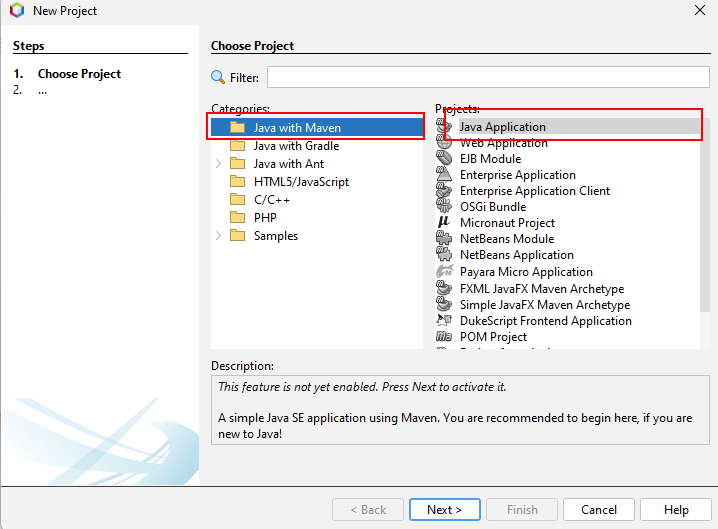Screen dimensions: 718x529
Task: Go to the next wizard step
Action: [445, 510]
